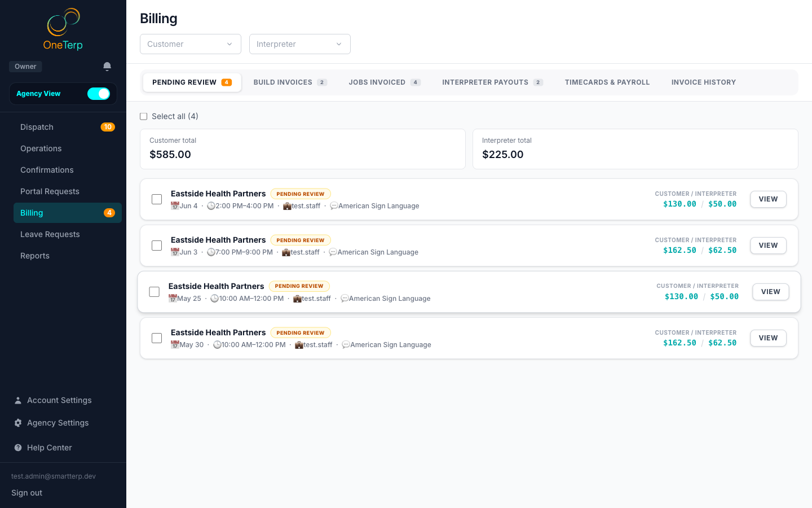Click clock icon in May 25 row
Screen dimensions: 812x508
coord(214,299)
